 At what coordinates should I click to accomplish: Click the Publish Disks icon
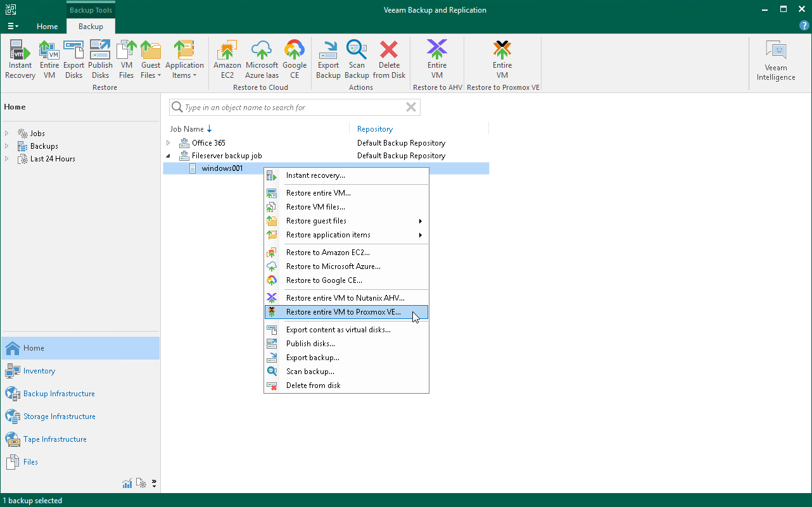point(100,59)
